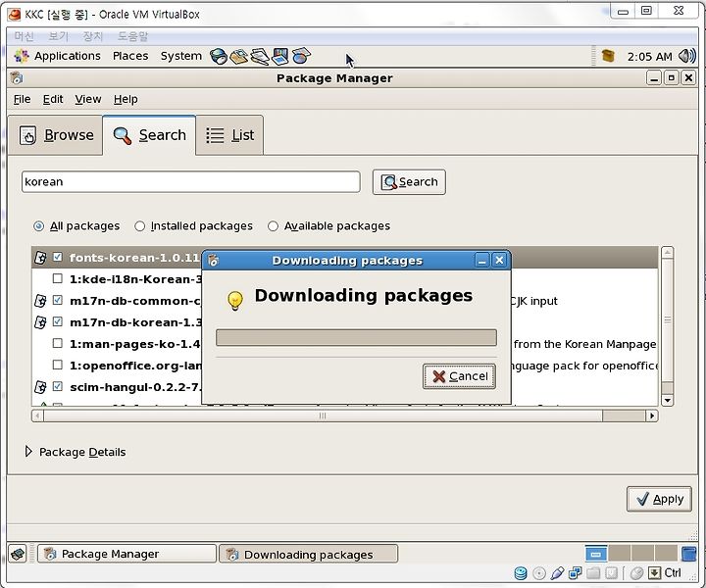The image size is (706, 588).
Task: Click the VirtualBox network adapters icon
Action: point(575,573)
